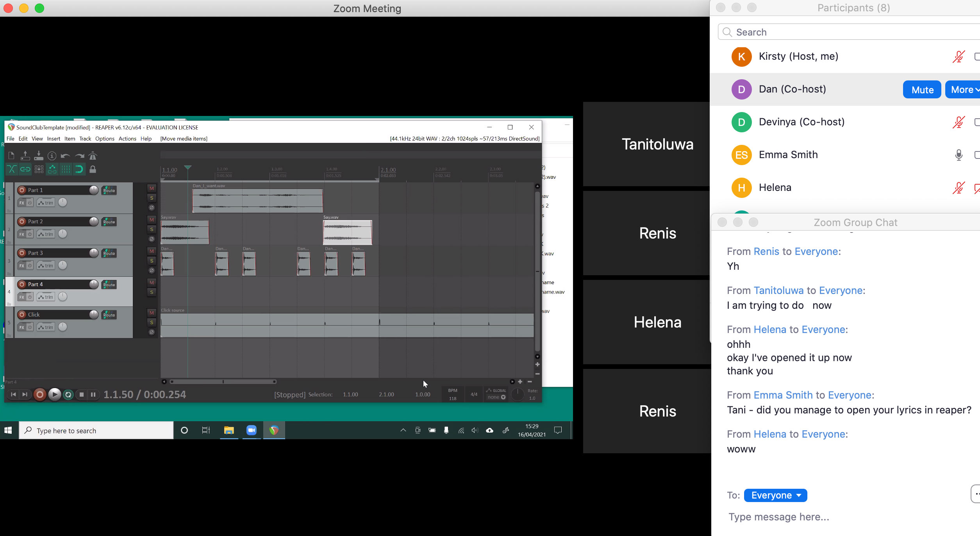Record-arm the Part 2 track

pos(22,221)
